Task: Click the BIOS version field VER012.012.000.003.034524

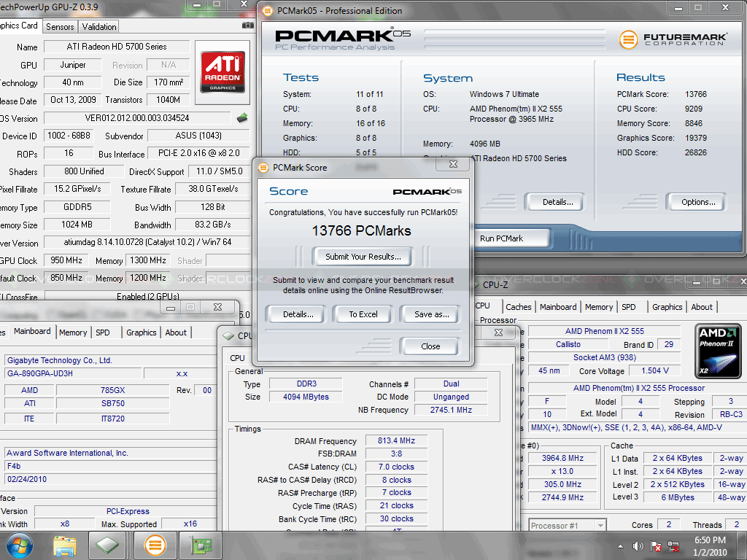Action: point(137,117)
